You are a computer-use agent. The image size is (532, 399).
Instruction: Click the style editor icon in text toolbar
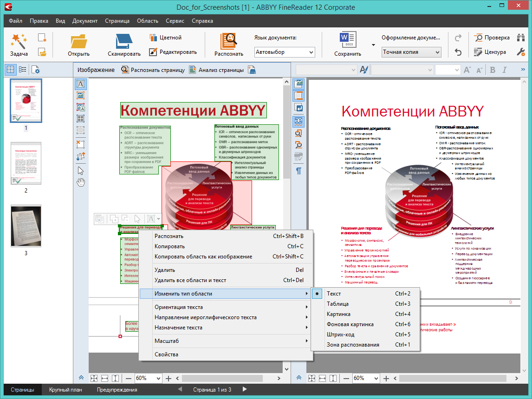[363, 70]
